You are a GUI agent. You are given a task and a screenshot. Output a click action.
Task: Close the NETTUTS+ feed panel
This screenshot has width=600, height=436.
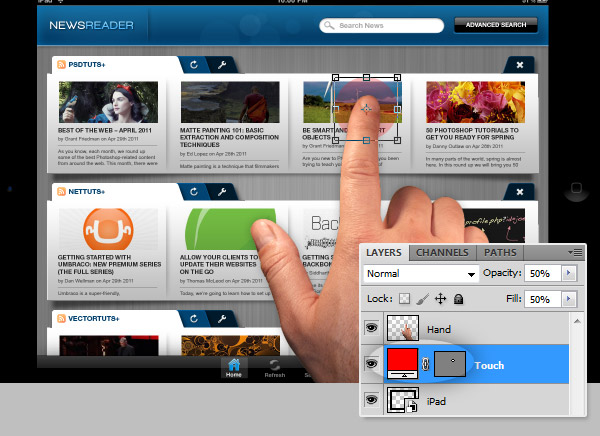pyautogui.click(x=520, y=192)
